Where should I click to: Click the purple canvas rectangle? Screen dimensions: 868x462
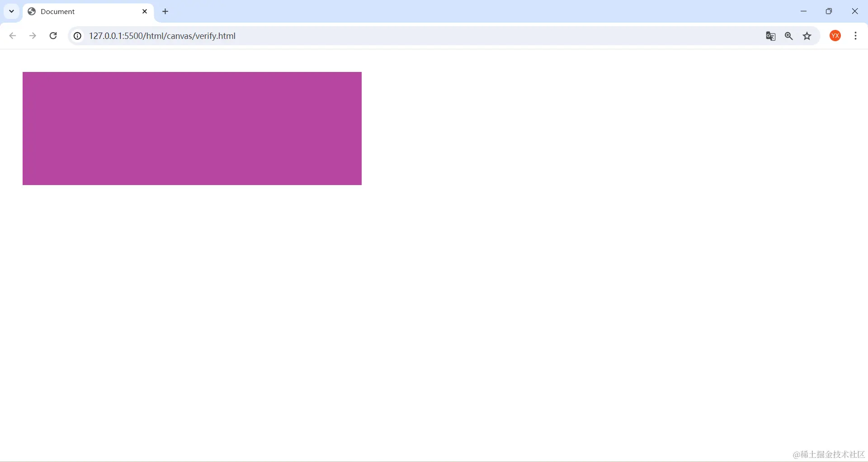tap(192, 129)
